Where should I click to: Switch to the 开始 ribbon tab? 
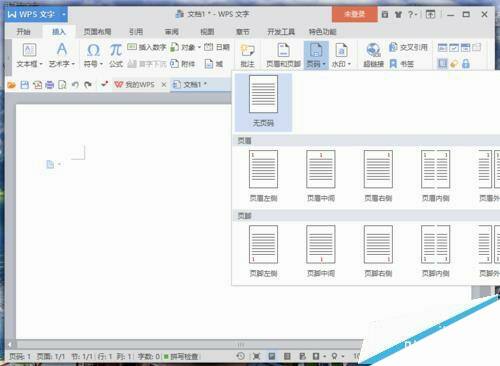coord(23,32)
